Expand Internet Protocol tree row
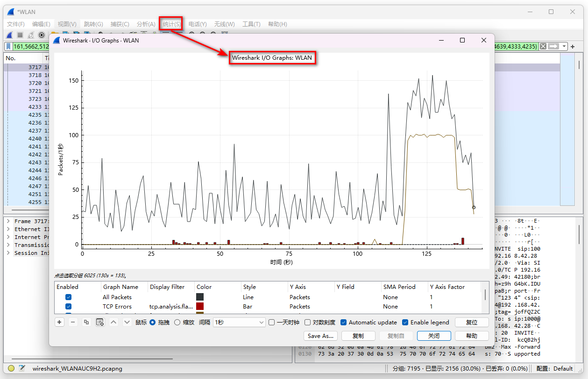Viewport: 588px width, 379px height. (x=8, y=237)
